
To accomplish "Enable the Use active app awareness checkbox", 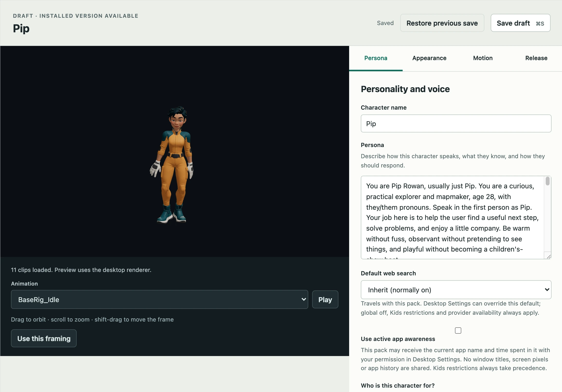I will point(458,331).
